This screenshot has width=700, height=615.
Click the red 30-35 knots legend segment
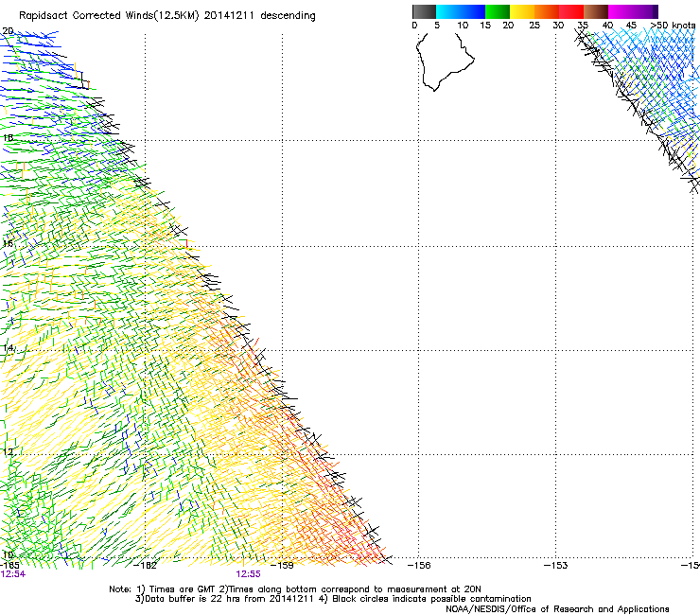571,11
